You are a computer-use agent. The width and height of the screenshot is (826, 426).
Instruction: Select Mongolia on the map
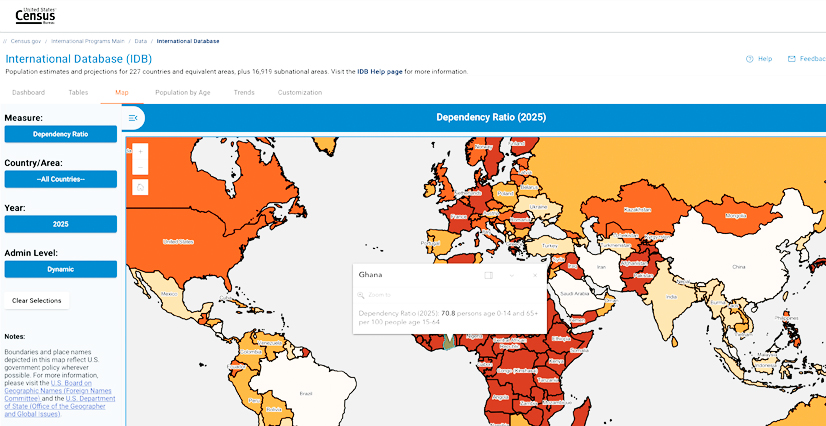point(736,216)
